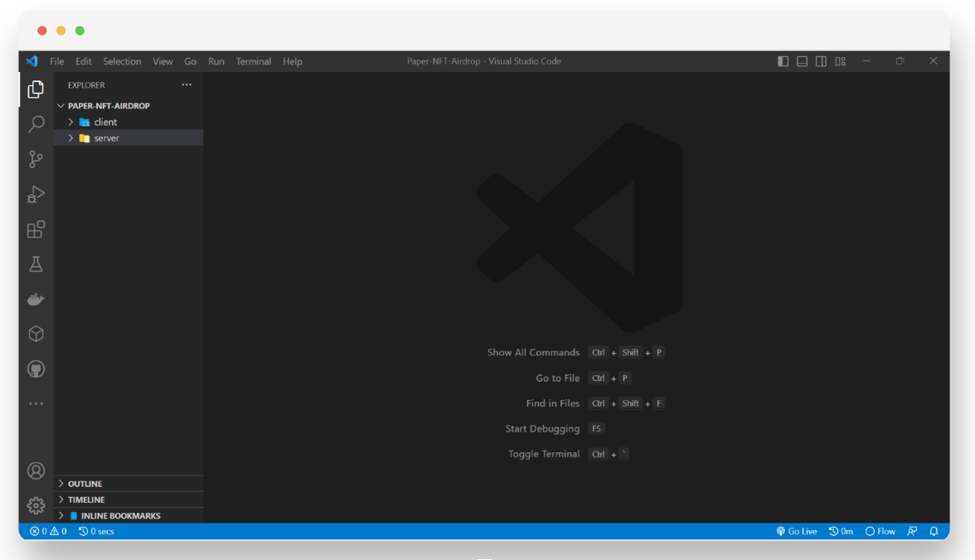975x560 pixels.
Task: Open errors and warnings in status bar
Action: (x=48, y=531)
